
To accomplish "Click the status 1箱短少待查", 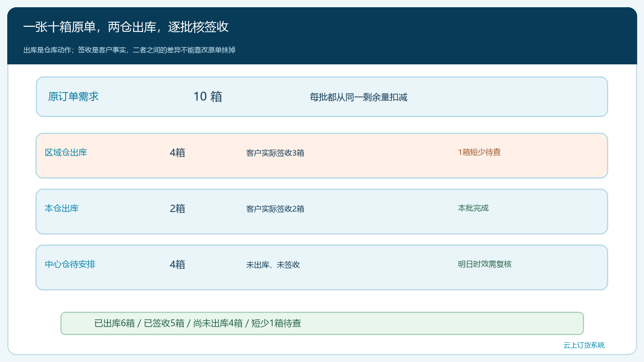I will (479, 152).
